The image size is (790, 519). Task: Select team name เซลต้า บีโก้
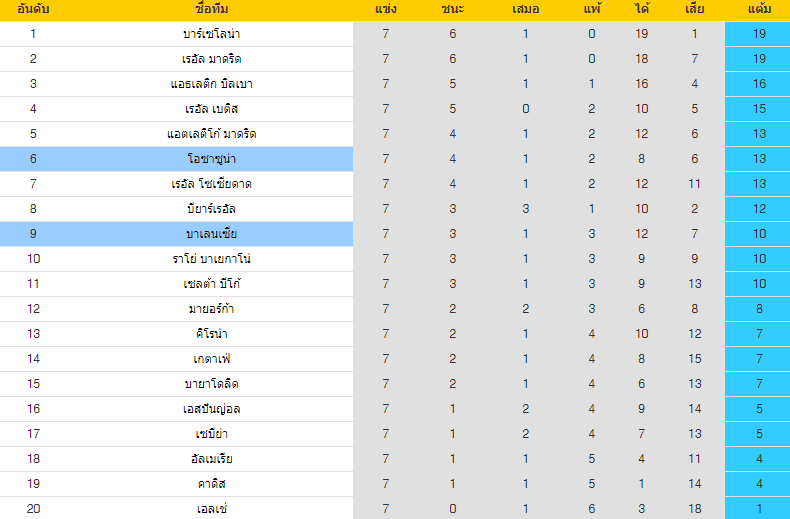pos(212,284)
